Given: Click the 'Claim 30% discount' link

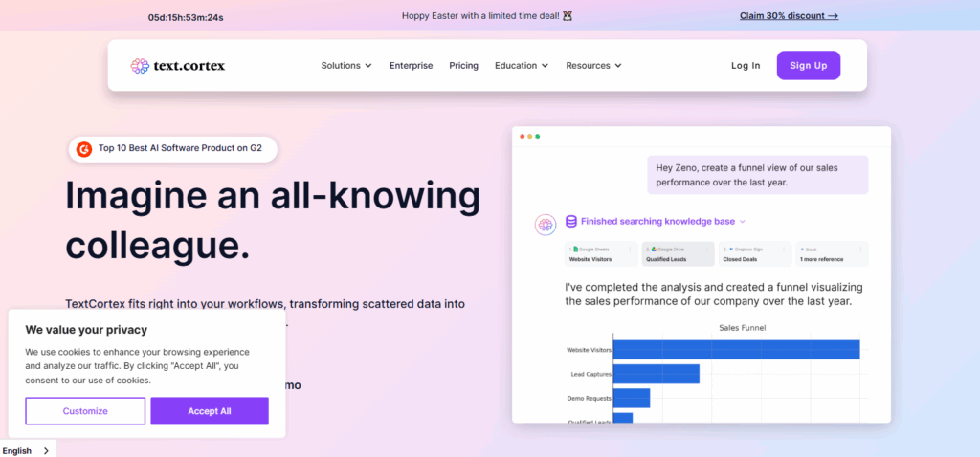Looking at the screenshot, I should (x=789, y=15).
